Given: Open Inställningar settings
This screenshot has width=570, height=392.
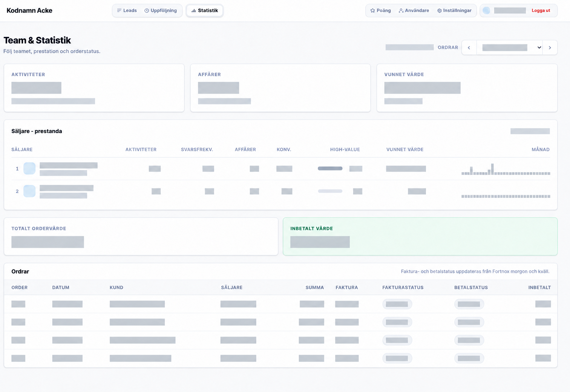Looking at the screenshot, I should [x=454, y=11].
